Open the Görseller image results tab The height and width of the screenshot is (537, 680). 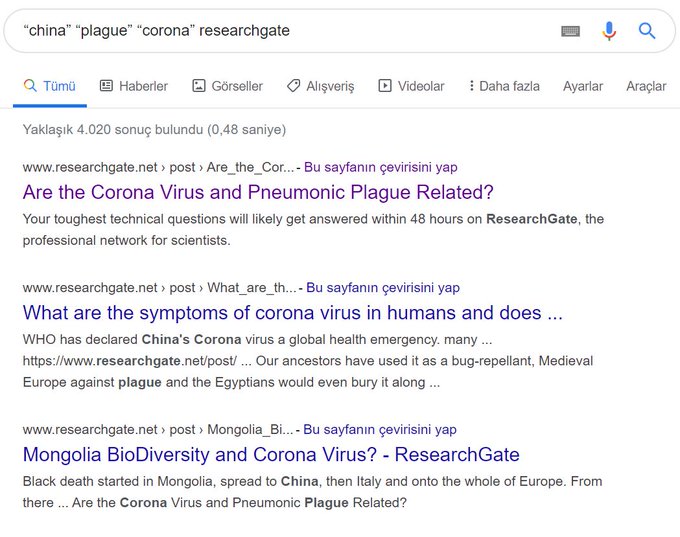click(x=227, y=86)
